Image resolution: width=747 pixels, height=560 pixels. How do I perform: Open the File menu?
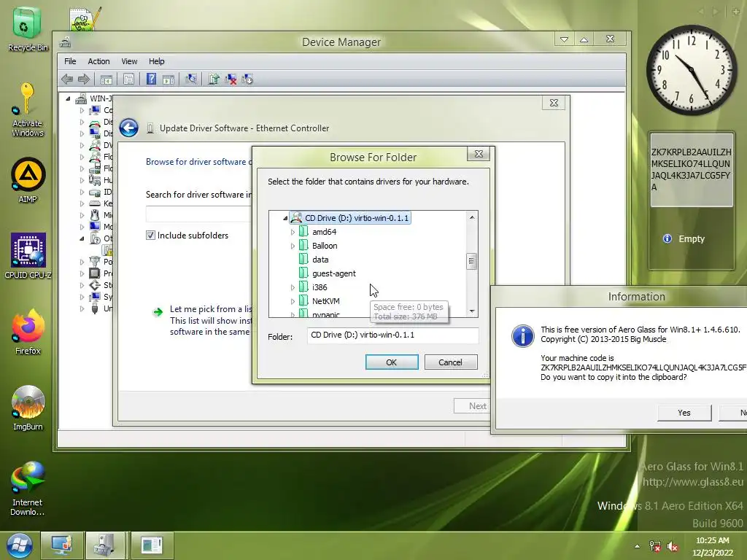pos(70,61)
